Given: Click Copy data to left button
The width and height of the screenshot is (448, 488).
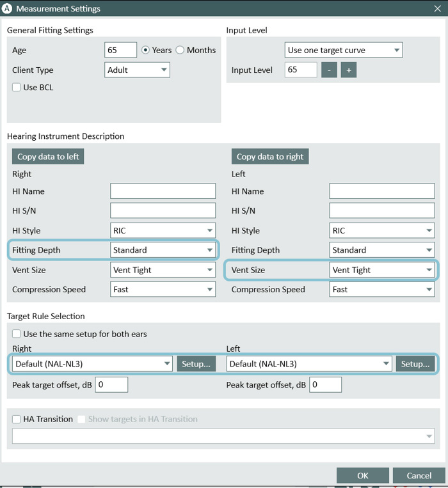Looking at the screenshot, I should click(x=48, y=157).
